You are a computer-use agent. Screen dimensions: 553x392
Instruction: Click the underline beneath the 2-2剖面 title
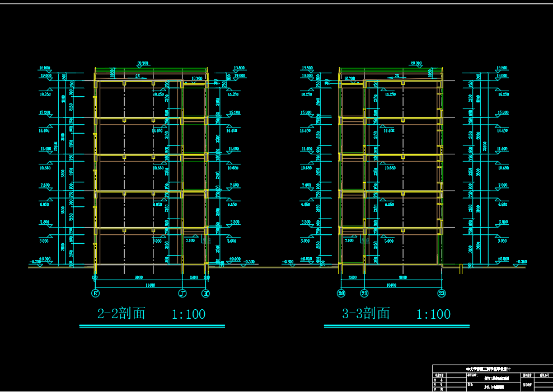152,326
